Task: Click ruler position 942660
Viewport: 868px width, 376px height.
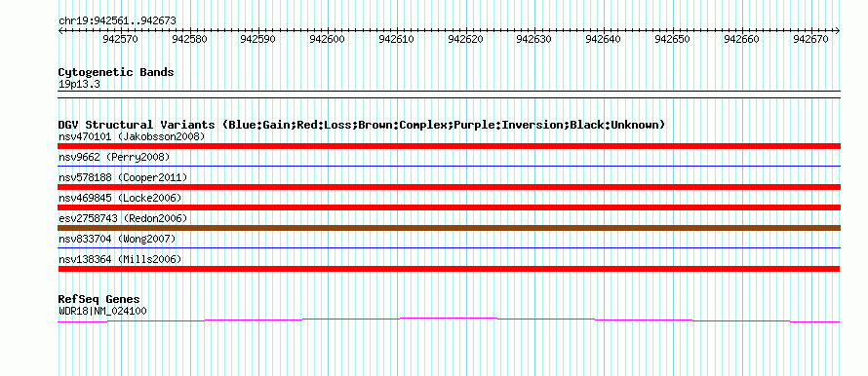Action: (x=742, y=39)
